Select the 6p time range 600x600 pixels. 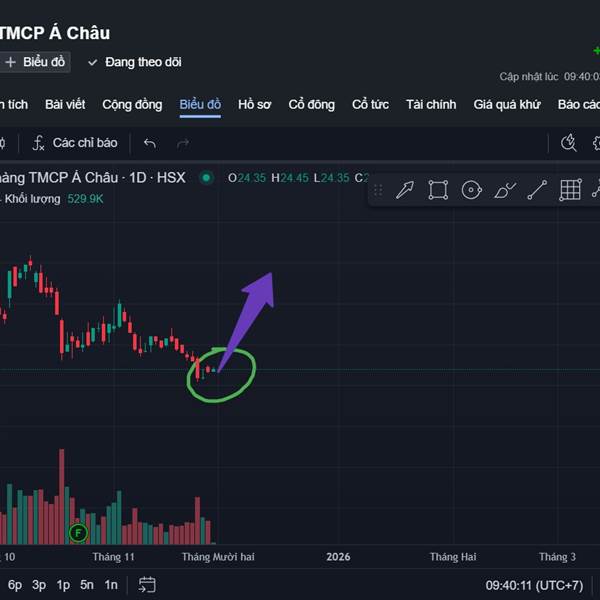tap(15, 585)
